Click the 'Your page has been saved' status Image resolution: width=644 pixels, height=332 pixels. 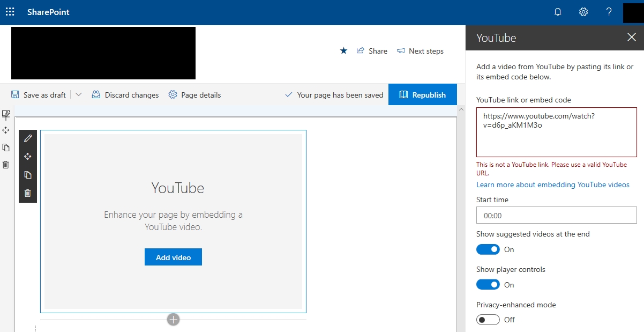333,95
